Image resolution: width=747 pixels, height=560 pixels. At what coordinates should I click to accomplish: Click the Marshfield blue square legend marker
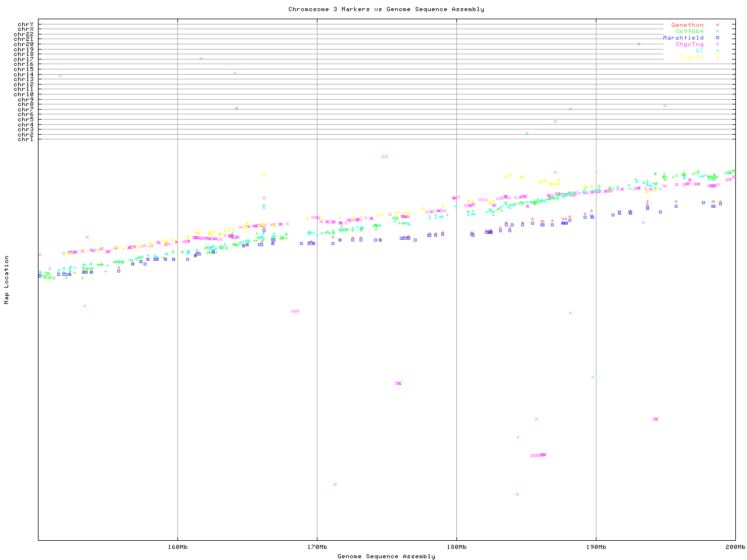tap(717, 38)
